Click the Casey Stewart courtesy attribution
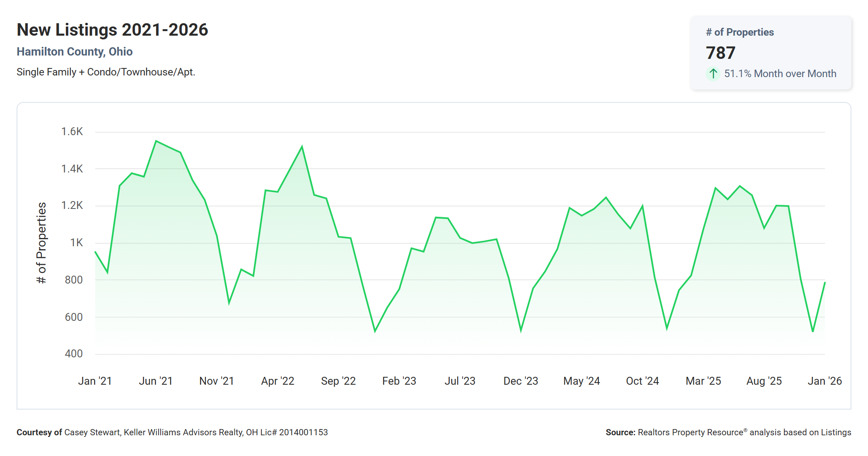This screenshot has width=868, height=456. click(x=172, y=432)
